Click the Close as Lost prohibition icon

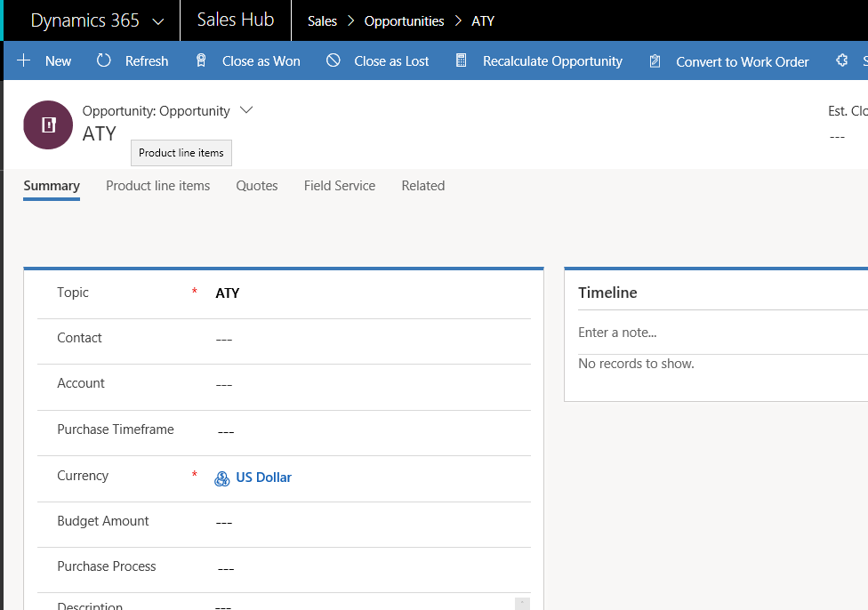tap(333, 60)
